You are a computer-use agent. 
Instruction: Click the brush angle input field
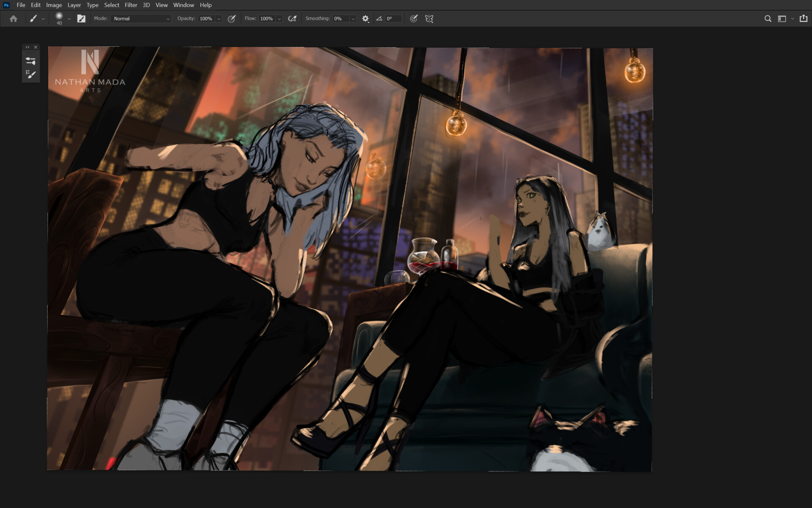click(393, 19)
